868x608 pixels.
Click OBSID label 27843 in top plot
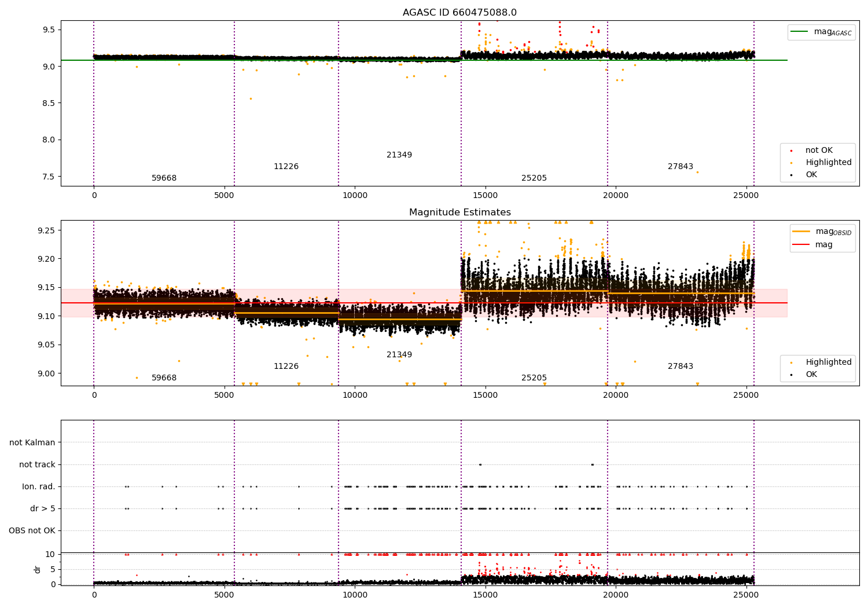pos(681,167)
